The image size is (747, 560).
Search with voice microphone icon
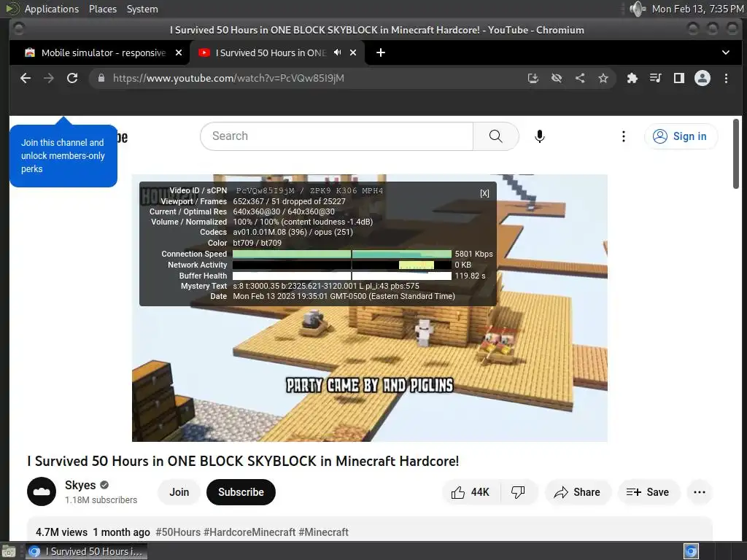coord(540,136)
